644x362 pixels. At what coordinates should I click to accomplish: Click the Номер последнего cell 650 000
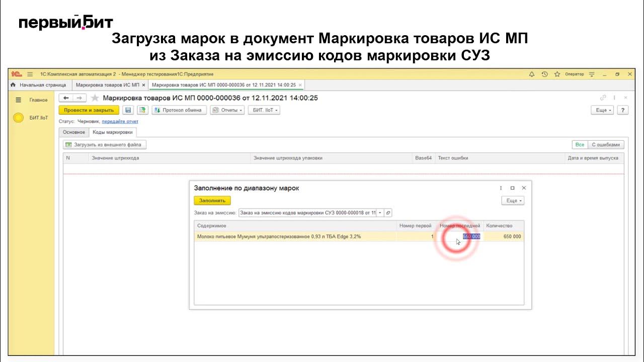(x=460, y=236)
